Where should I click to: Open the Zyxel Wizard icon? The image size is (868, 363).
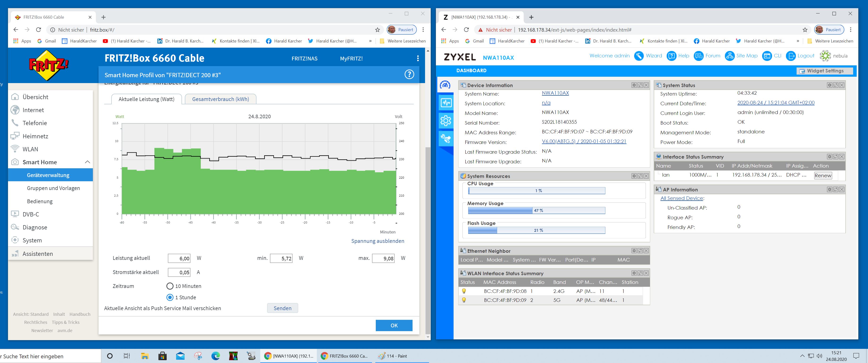click(639, 56)
